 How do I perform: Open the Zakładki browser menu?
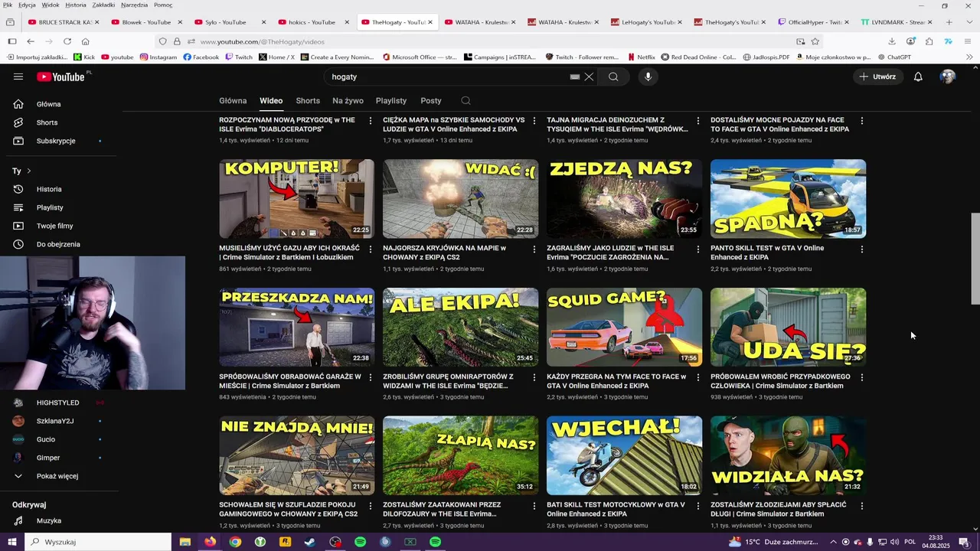pyautogui.click(x=103, y=5)
